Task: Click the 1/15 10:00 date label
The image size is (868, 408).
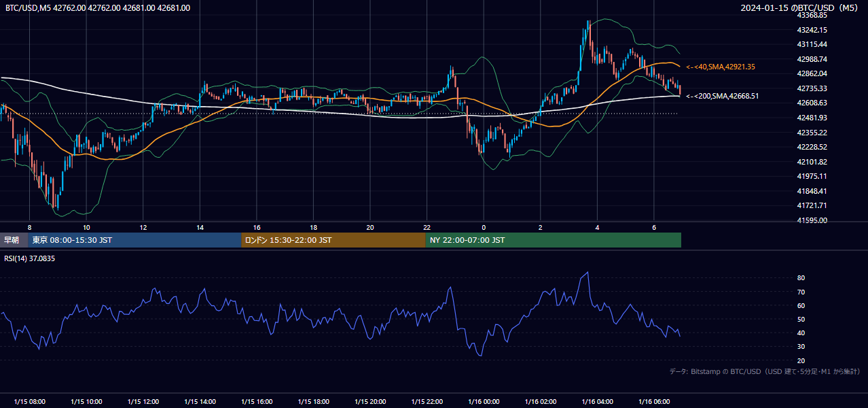Action: coord(86,401)
